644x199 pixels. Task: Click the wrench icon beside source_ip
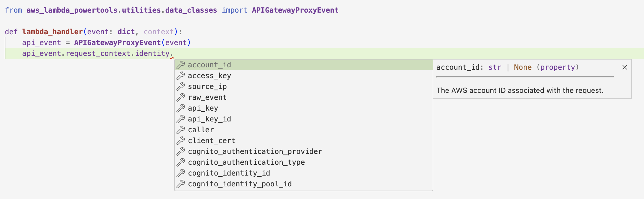pyautogui.click(x=181, y=86)
